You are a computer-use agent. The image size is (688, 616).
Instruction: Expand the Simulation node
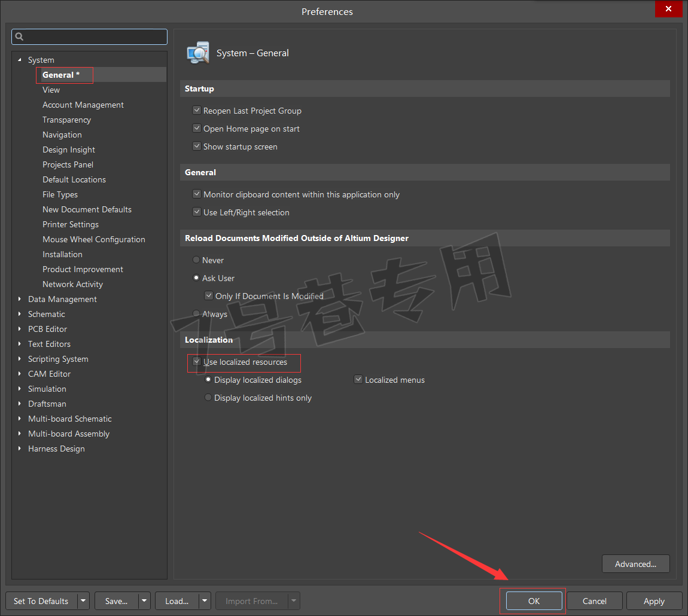pos(19,389)
